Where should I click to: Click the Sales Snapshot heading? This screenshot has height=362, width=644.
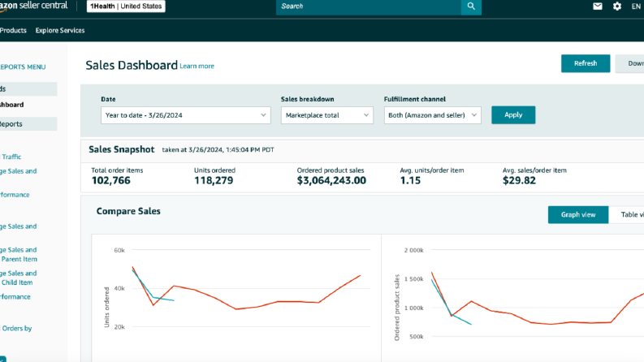(x=122, y=149)
